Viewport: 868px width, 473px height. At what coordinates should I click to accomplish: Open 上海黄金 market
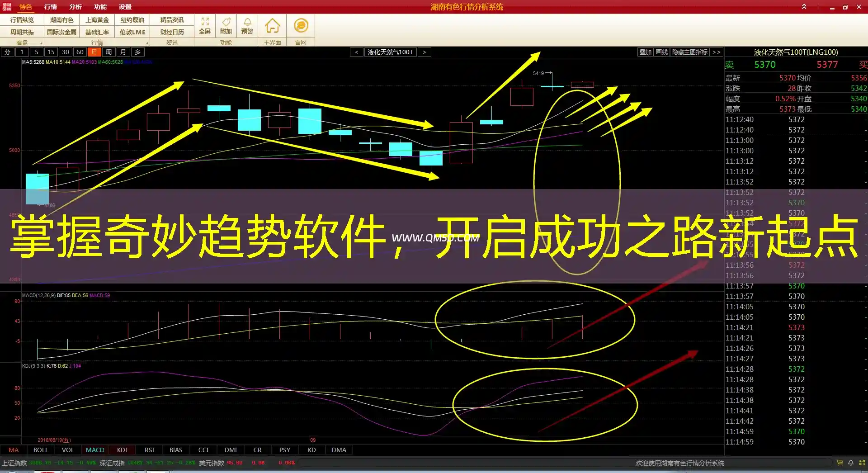(x=97, y=20)
